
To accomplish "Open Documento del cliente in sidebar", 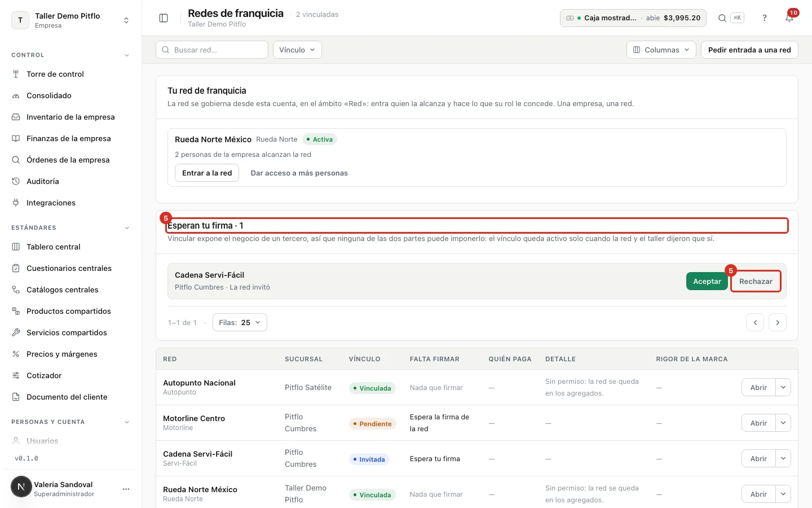I will pos(70,397).
